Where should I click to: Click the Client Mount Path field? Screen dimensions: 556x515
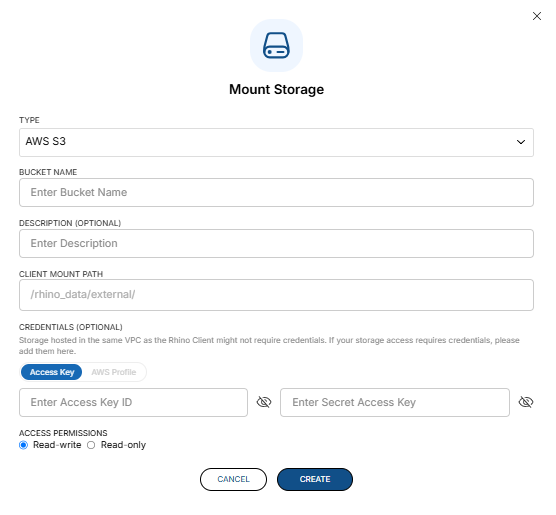(276, 295)
